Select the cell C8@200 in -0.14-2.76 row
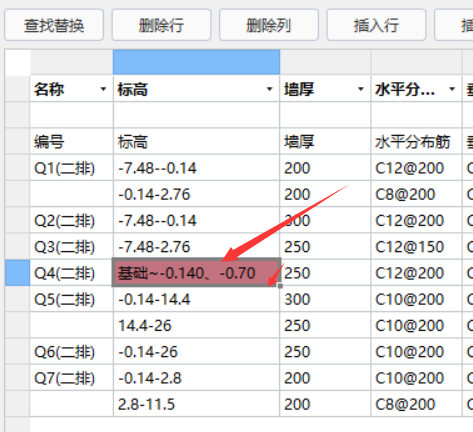473x432 pixels. click(416, 194)
